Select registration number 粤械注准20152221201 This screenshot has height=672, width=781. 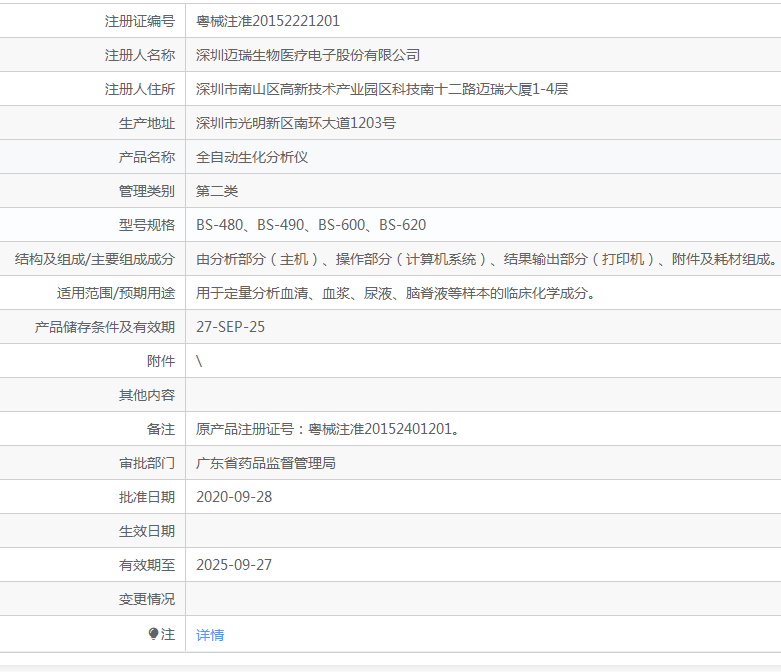[267, 21]
